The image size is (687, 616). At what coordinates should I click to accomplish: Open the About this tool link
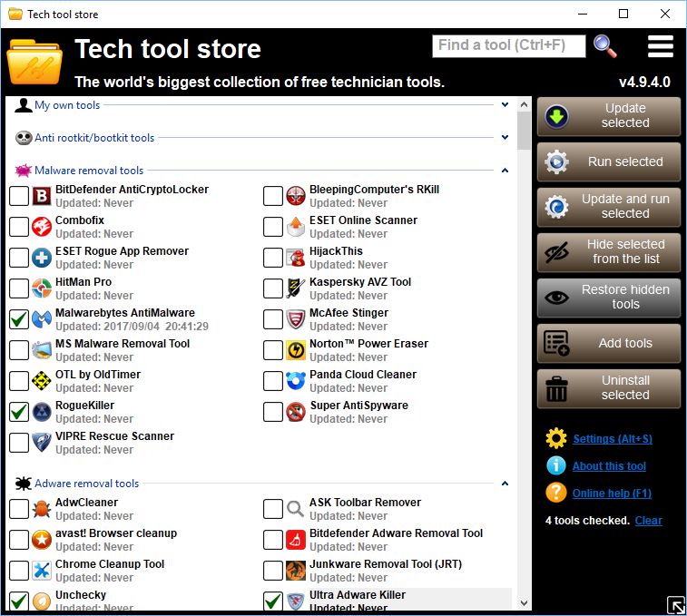[x=609, y=465]
